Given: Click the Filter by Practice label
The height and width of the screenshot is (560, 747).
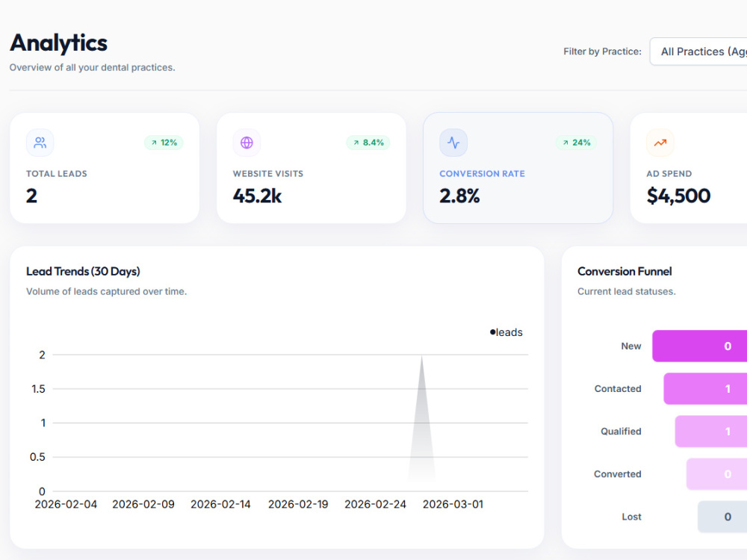Looking at the screenshot, I should [x=602, y=52].
